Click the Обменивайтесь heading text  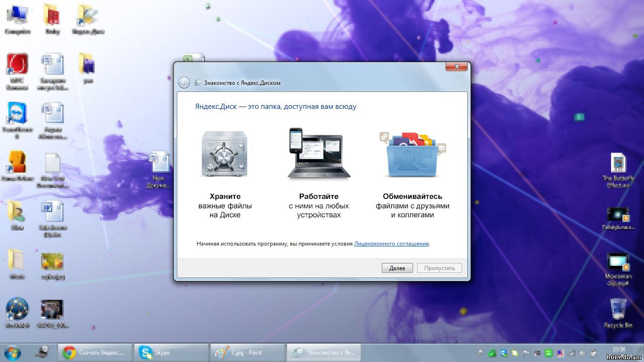coord(413,197)
